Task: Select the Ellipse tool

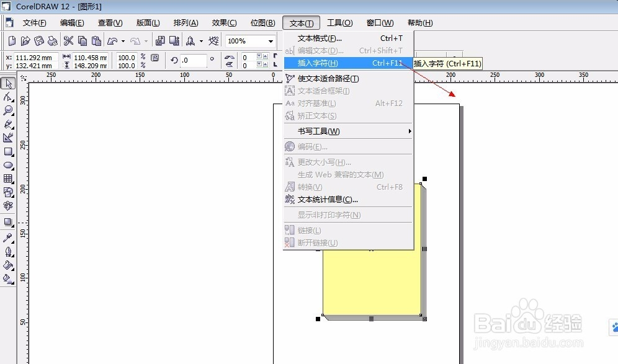Action: (x=8, y=165)
